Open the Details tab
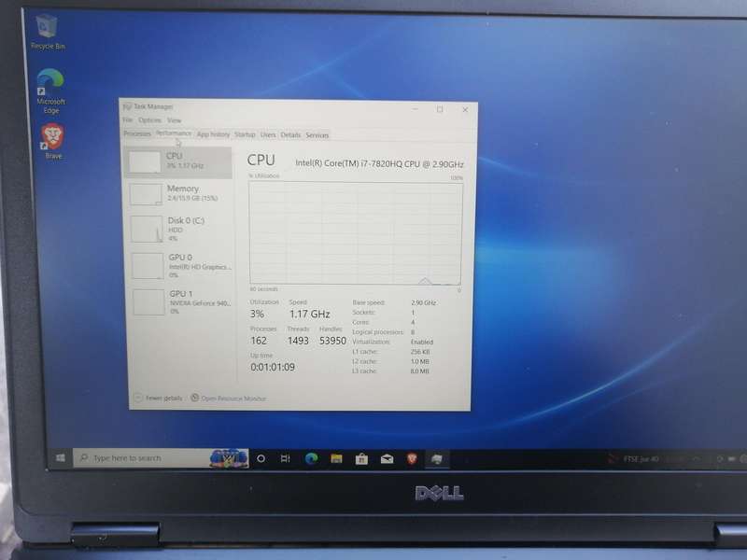 (x=290, y=135)
